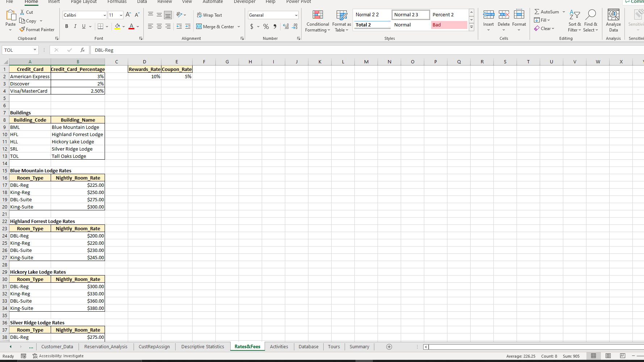Image resolution: width=644 pixels, height=362 pixels.
Task: Open Sort & Filter menu
Action: [574, 21]
